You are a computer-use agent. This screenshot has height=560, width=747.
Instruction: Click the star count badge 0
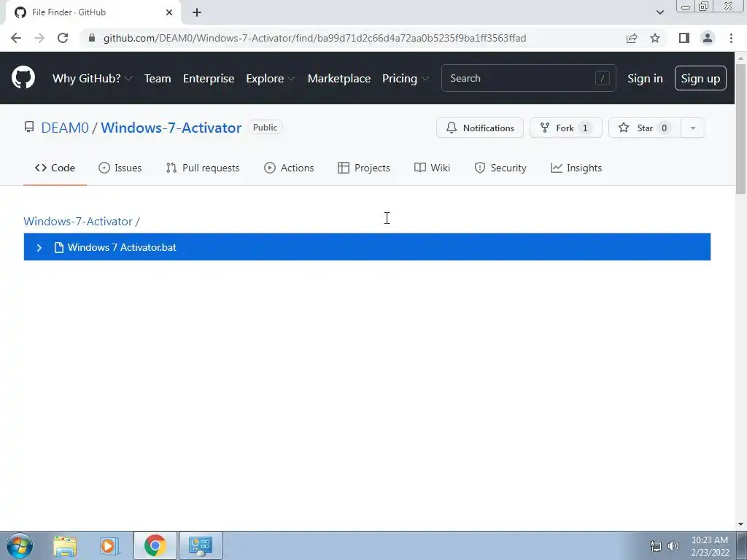(664, 128)
